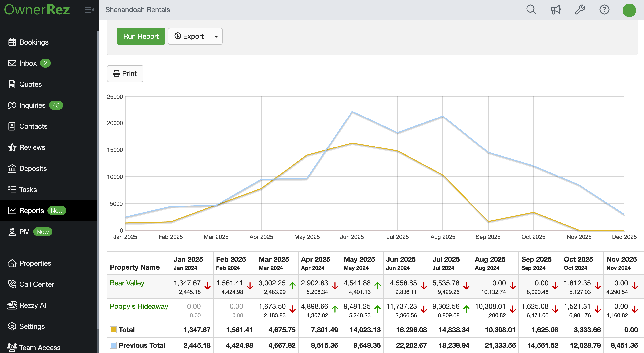The image size is (644, 353).
Task: Click the Run Report button
Action: 141,36
